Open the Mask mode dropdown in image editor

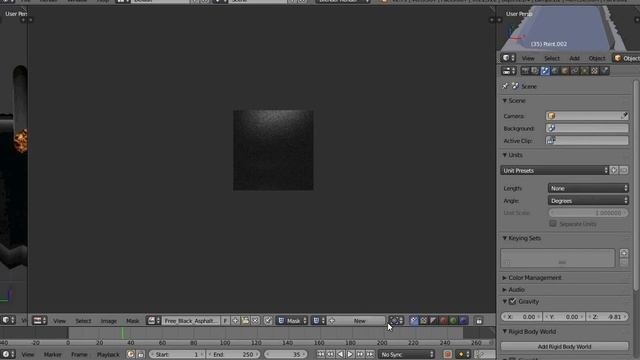point(292,321)
